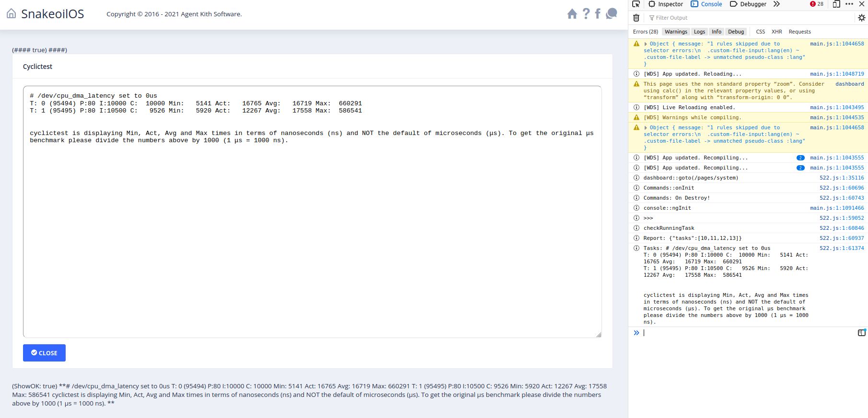Open source link main.js:1:1048719
Image resolution: width=868 pixels, height=418 pixels.
837,74
